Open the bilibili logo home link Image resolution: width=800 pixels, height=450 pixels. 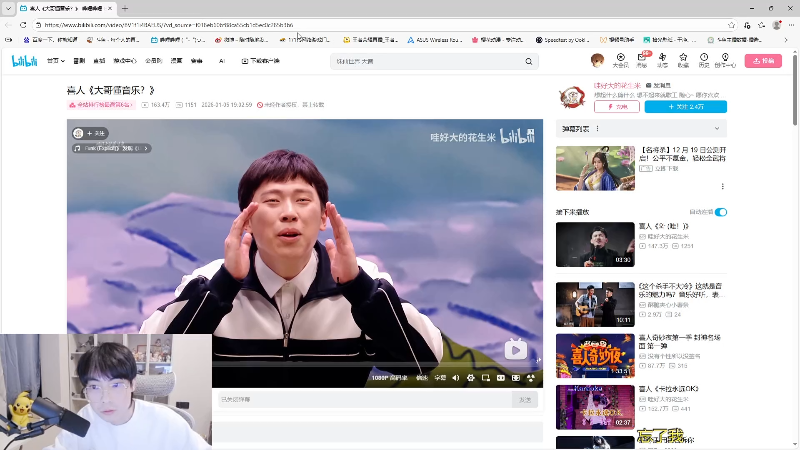(x=24, y=61)
